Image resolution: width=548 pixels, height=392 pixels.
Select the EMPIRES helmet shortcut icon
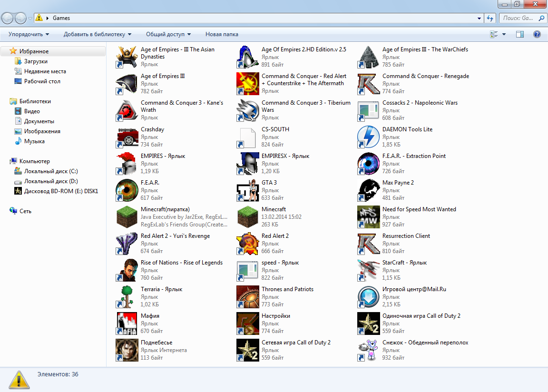tap(127, 164)
